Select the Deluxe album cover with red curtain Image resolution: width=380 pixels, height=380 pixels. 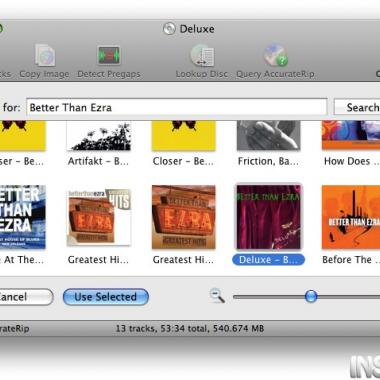(x=269, y=217)
